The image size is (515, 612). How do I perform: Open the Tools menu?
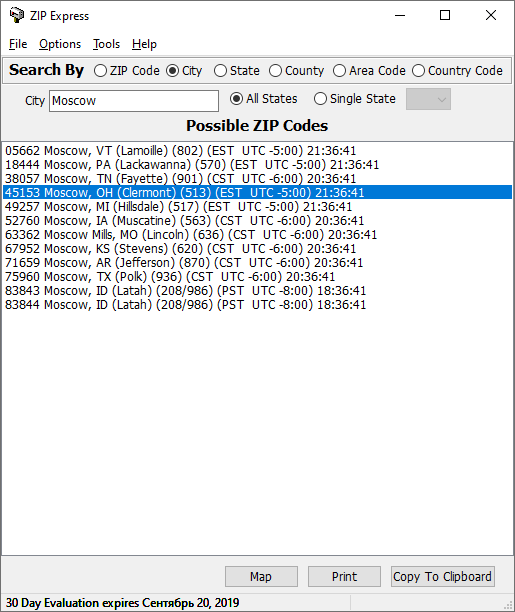106,44
